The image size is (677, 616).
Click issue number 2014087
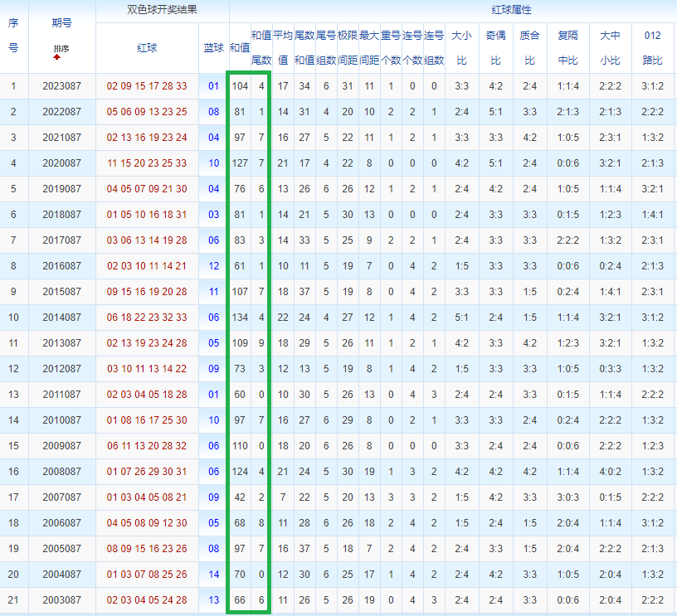61,318
